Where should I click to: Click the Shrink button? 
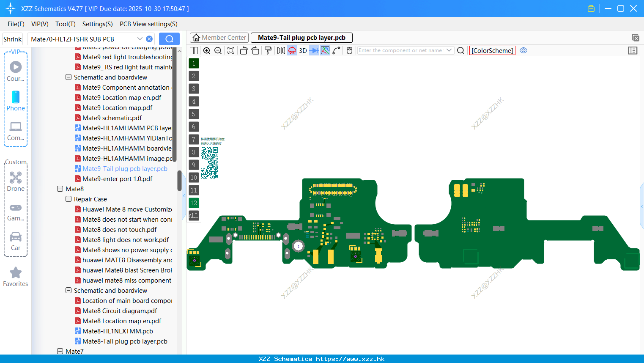coord(12,39)
